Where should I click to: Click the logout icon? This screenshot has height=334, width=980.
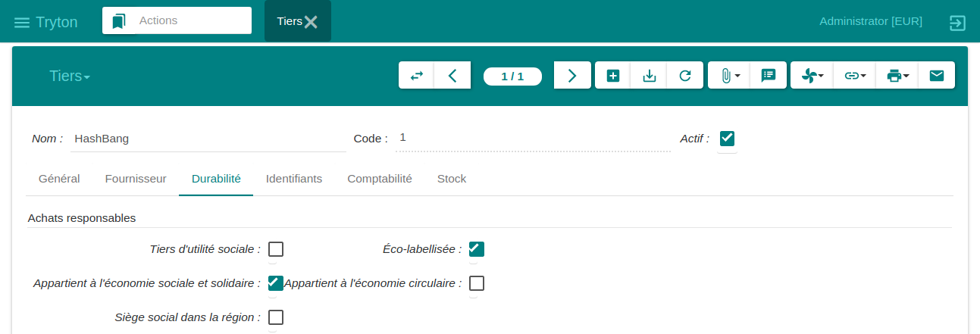click(957, 23)
